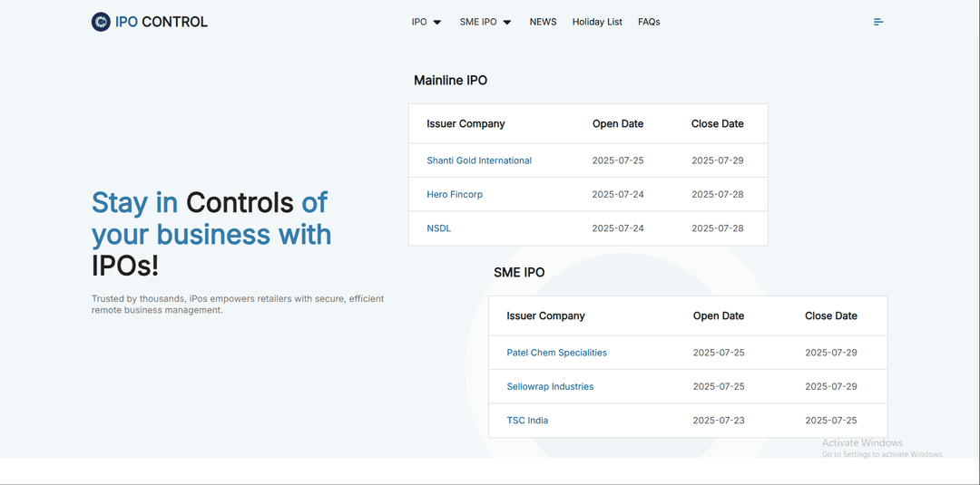Click the 'Trusted by thousands' tagline text
The width and height of the screenshot is (980, 485).
[238, 304]
